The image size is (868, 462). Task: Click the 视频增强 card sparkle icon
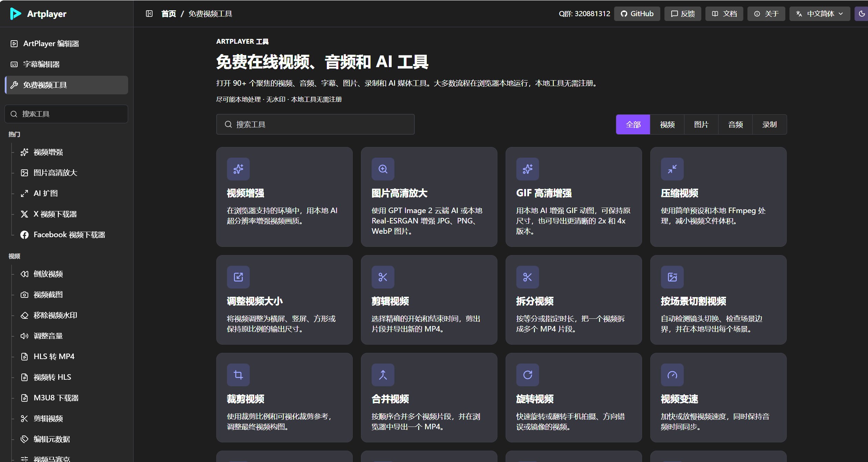(238, 169)
